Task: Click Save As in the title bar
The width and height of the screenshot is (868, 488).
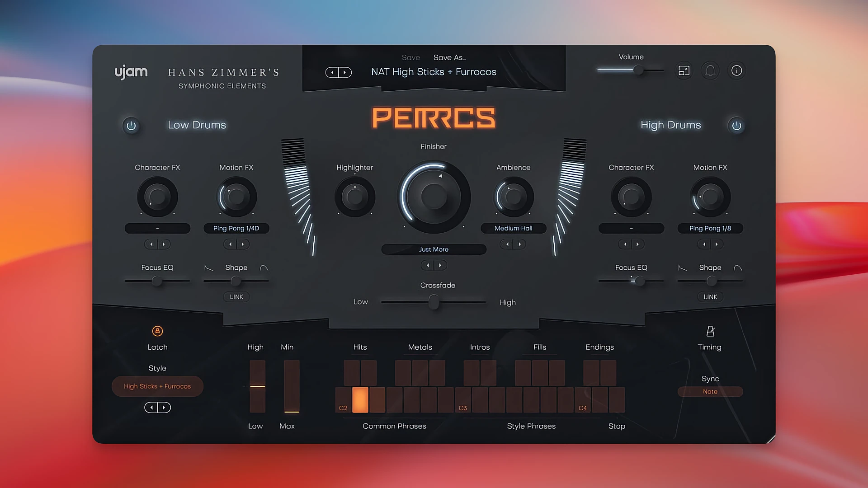Action: point(449,57)
